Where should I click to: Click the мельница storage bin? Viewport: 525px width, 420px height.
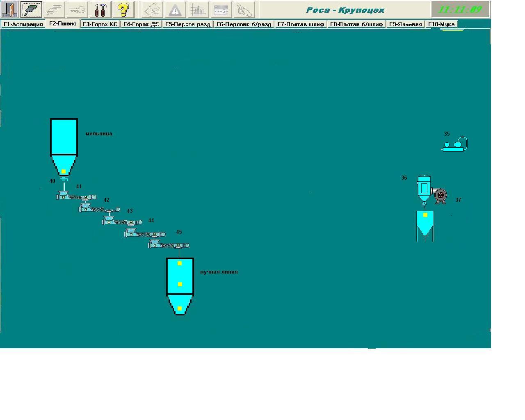coord(64,137)
